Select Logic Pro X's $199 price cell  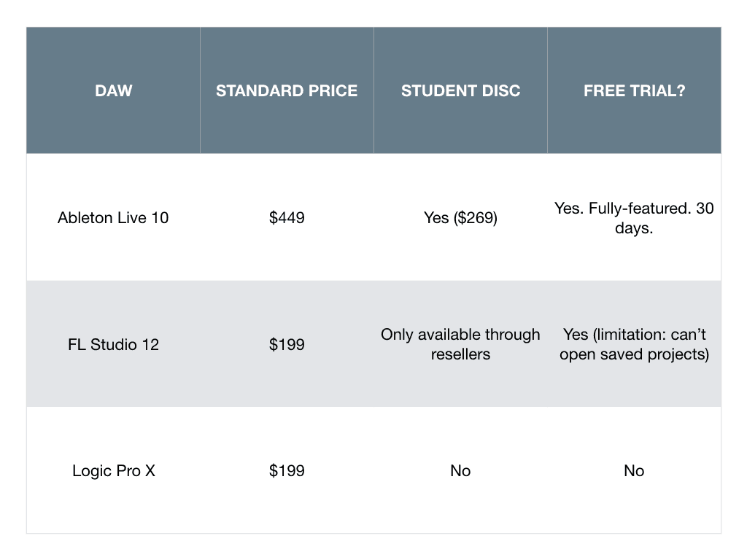(x=287, y=470)
